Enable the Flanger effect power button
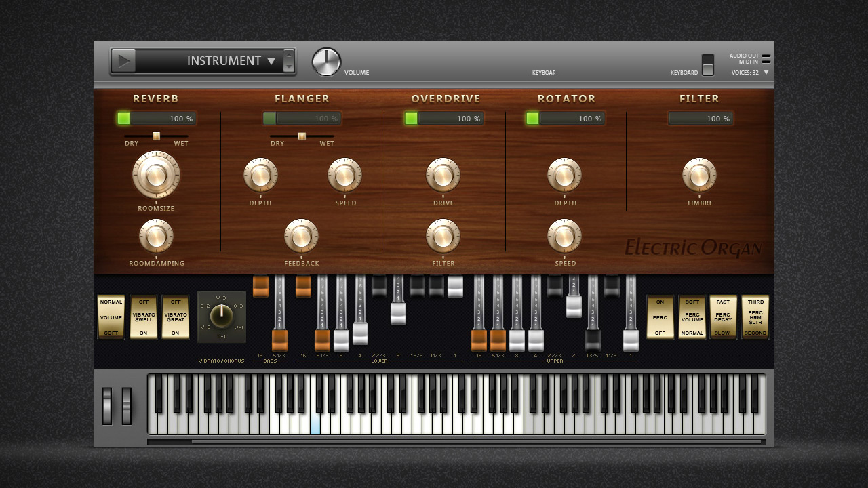The height and width of the screenshot is (488, 868). coord(270,119)
